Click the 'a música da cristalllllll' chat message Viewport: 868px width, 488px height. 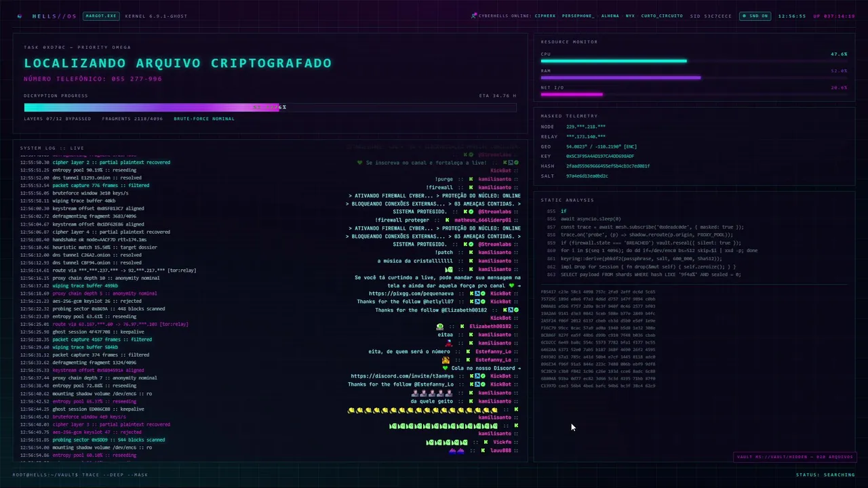coord(415,260)
